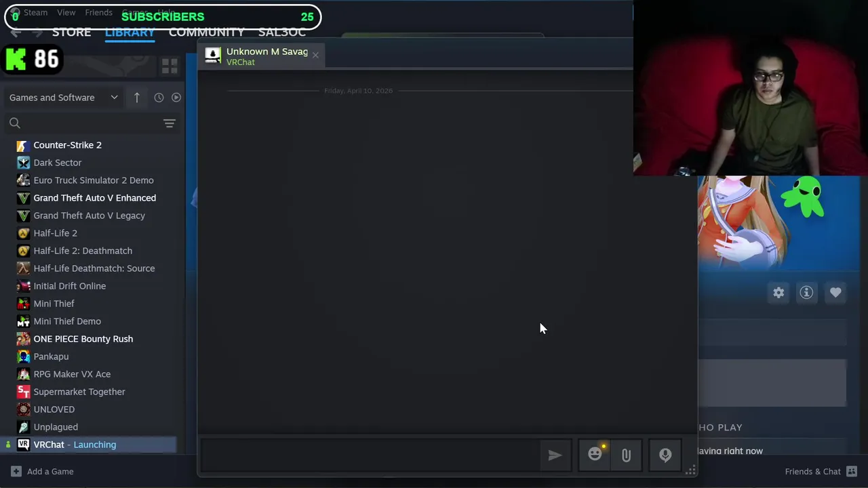Toggle ready-to-play filter button
Viewport: 868px width, 488px height.
pyautogui.click(x=176, y=98)
